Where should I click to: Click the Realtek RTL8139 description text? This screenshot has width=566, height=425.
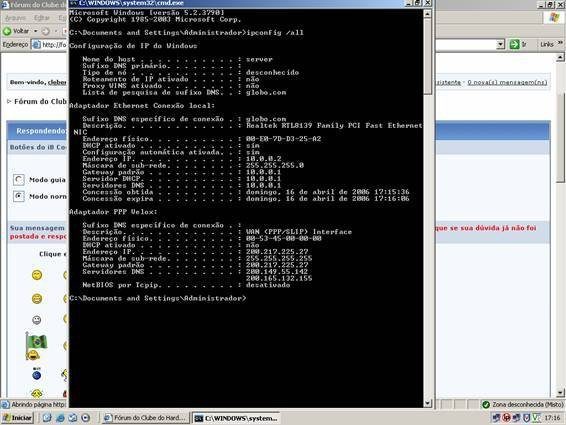334,125
